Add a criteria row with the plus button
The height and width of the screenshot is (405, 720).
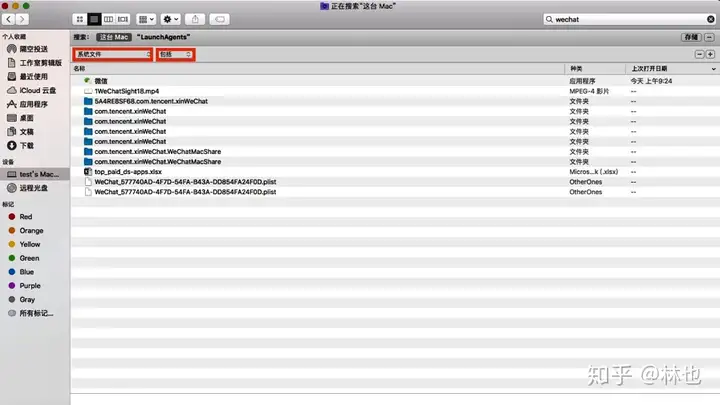(710, 54)
